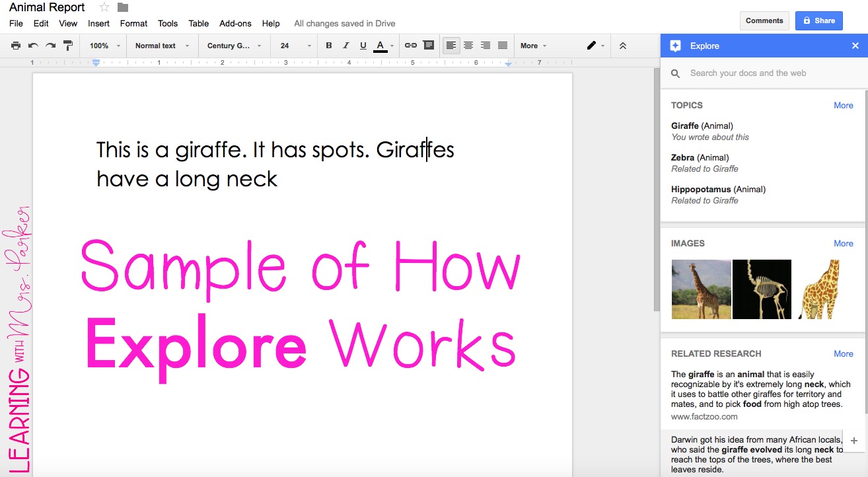
Task: Click the Redo icon
Action: (50, 45)
